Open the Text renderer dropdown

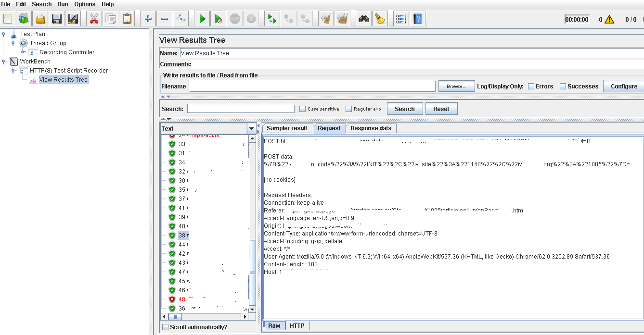pyautogui.click(x=252, y=129)
